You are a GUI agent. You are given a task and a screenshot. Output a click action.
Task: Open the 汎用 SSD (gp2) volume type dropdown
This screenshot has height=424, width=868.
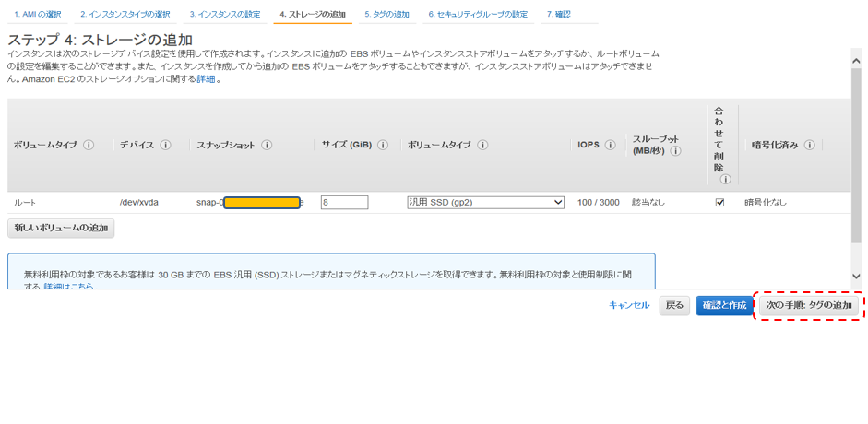tap(485, 203)
